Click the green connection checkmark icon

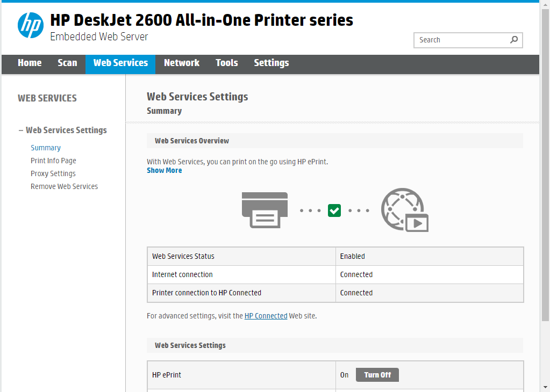[334, 210]
